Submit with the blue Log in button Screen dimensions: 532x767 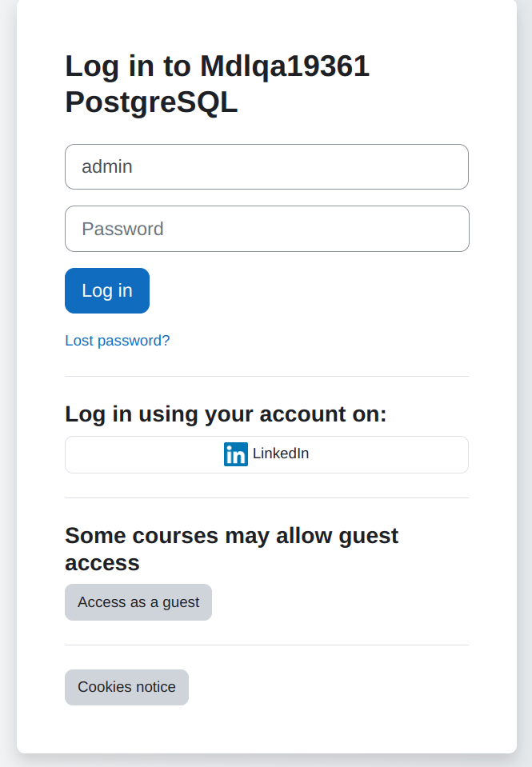[107, 290]
